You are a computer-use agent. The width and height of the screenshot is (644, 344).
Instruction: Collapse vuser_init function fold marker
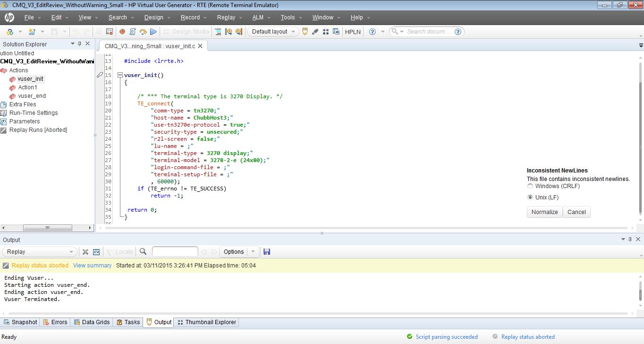[x=120, y=75]
